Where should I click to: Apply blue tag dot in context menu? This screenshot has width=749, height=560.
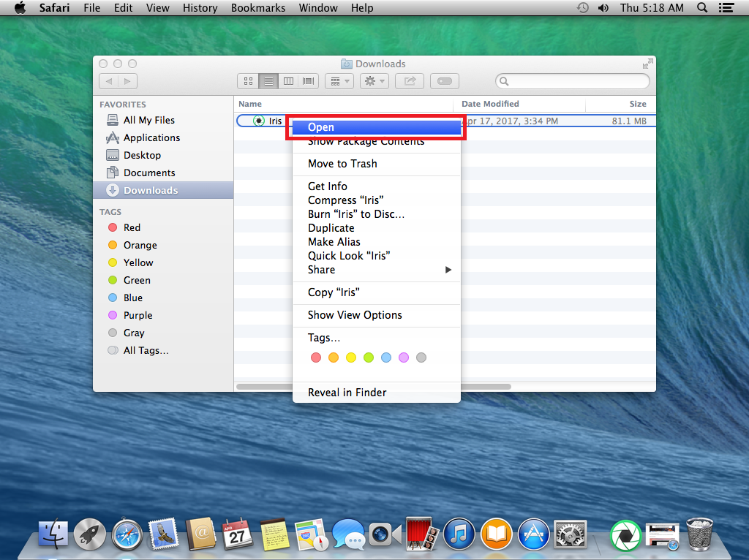click(386, 357)
